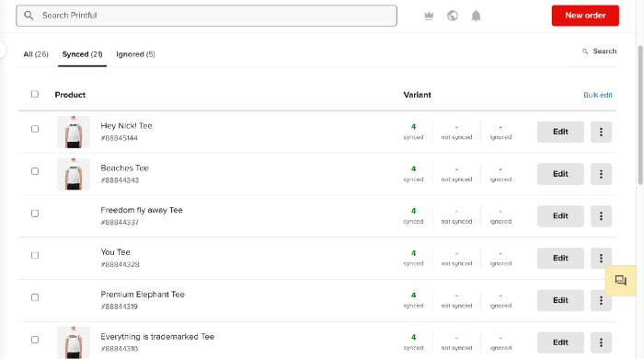Open the notifications bell

(476, 16)
